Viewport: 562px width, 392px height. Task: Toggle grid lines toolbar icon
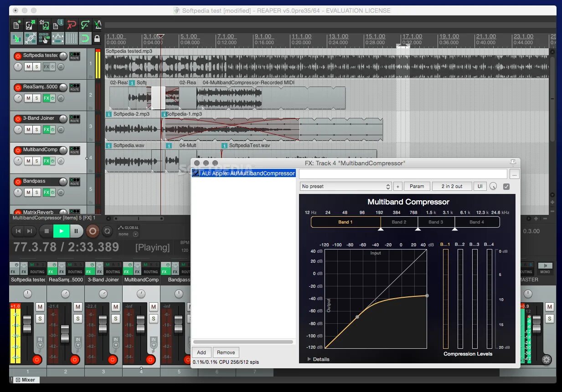pyautogui.click(x=72, y=38)
